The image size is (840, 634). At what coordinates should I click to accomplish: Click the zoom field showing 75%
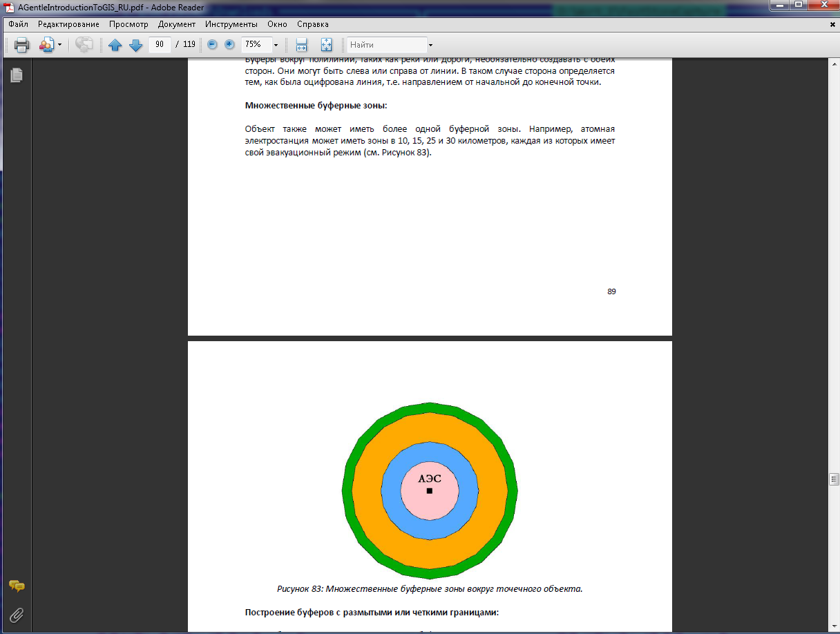256,44
